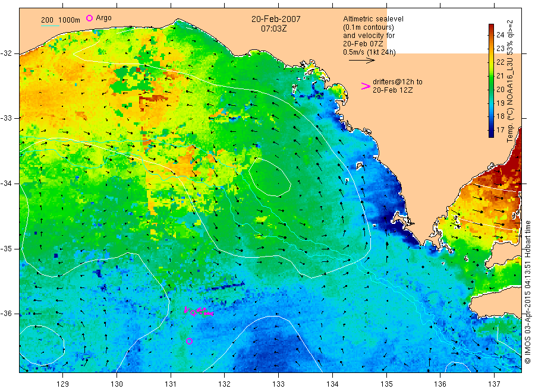Click latitude axis label '-36'
Image resolution: width=535 pixels, height=392 pixels.
click(x=7, y=314)
